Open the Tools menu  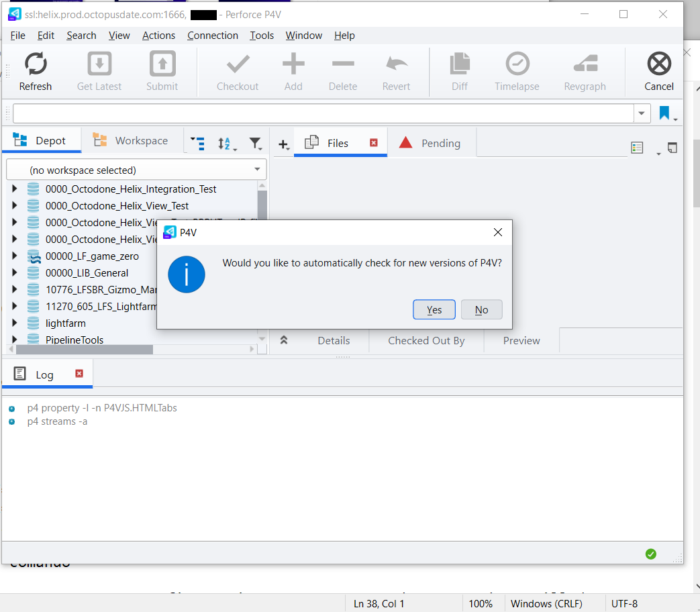(262, 36)
